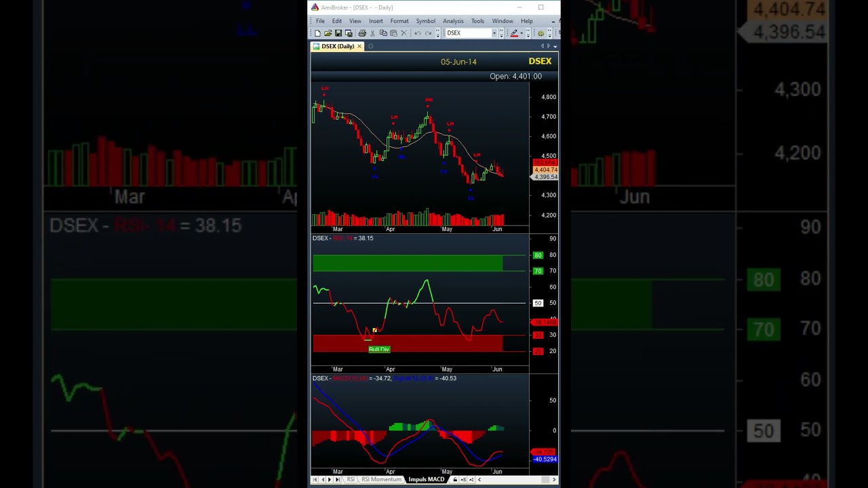Click the 05-Jun-14 date text
The height and width of the screenshot is (488, 868).
click(458, 62)
